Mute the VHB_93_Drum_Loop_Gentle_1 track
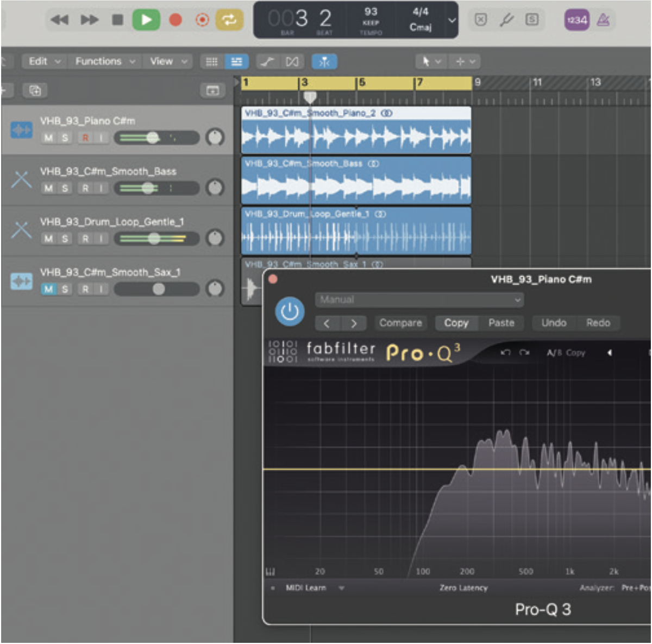The width and height of the screenshot is (652, 644). click(48, 239)
